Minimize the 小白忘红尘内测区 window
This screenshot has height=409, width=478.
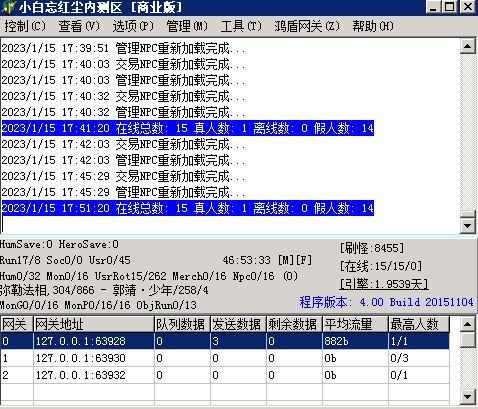433,7
